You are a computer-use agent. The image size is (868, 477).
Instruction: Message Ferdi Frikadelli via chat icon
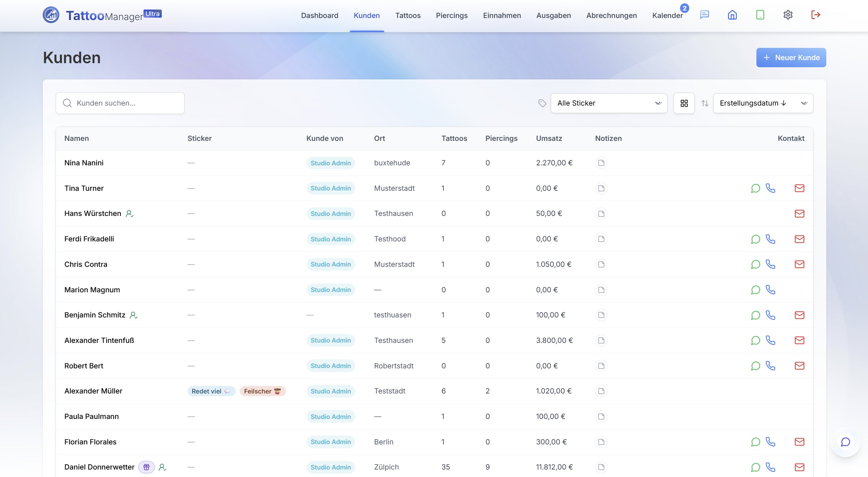pyautogui.click(x=755, y=239)
